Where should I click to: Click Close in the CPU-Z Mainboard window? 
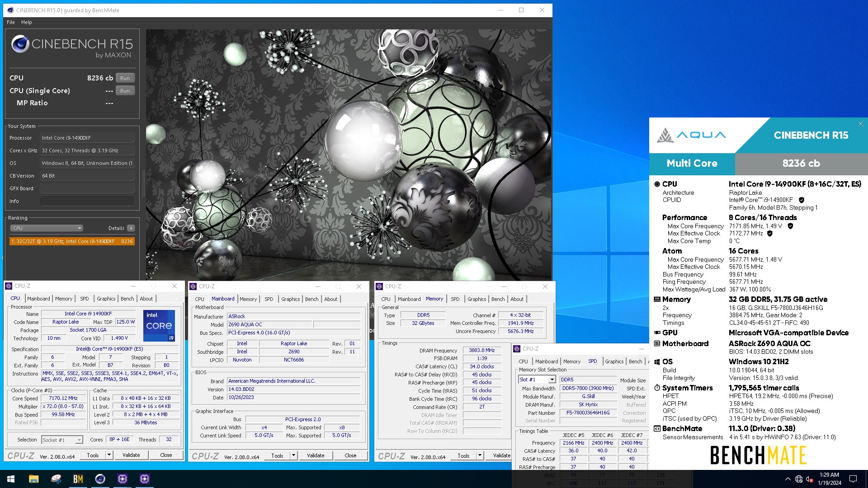(350, 455)
